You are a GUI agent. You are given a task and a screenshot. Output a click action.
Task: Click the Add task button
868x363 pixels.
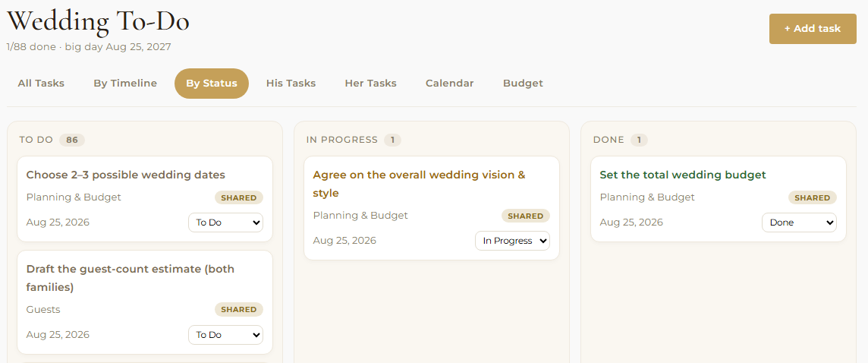(x=813, y=29)
